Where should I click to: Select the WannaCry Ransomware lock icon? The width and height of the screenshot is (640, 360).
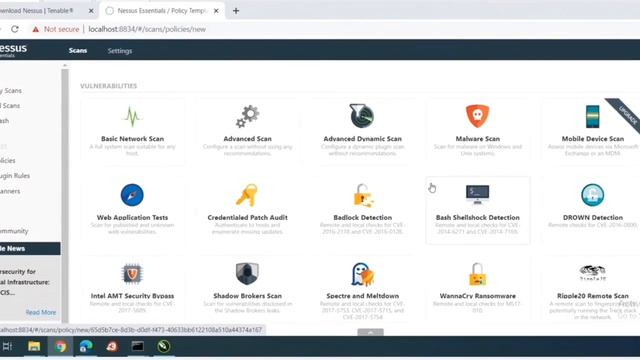(478, 274)
